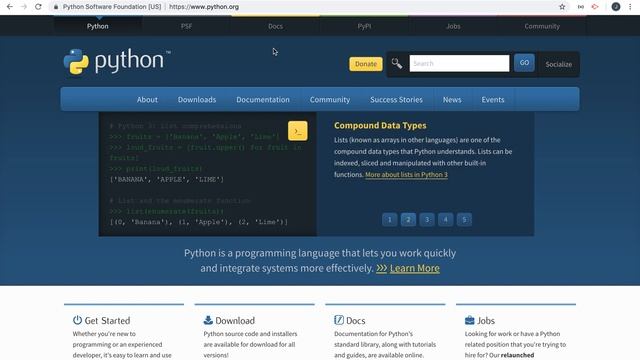Click the Docs section heading

(x=356, y=321)
